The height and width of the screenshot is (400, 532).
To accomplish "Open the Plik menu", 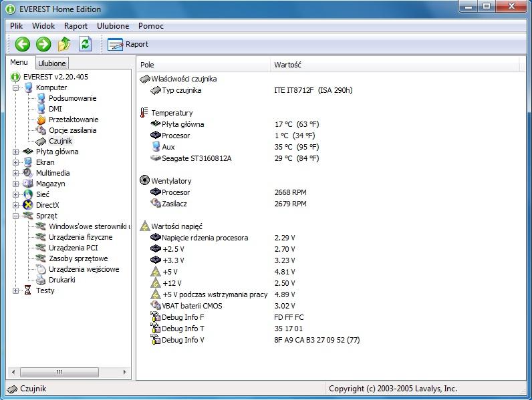I will pyautogui.click(x=16, y=26).
